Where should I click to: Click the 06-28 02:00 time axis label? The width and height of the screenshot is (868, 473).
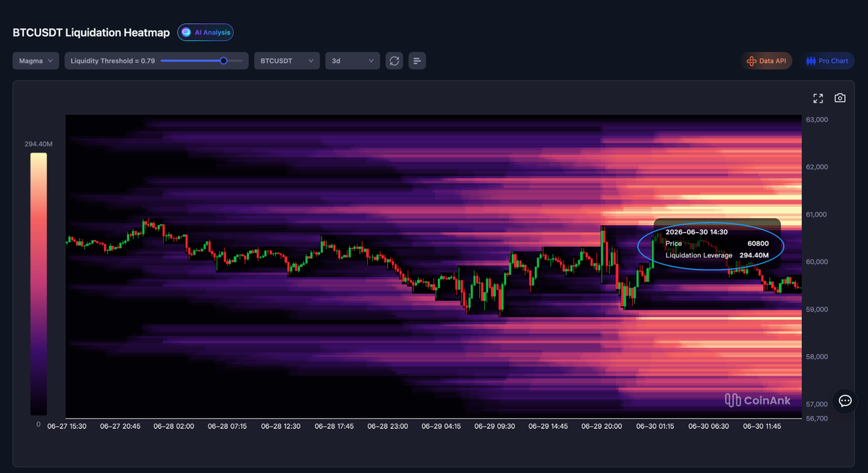pos(174,427)
